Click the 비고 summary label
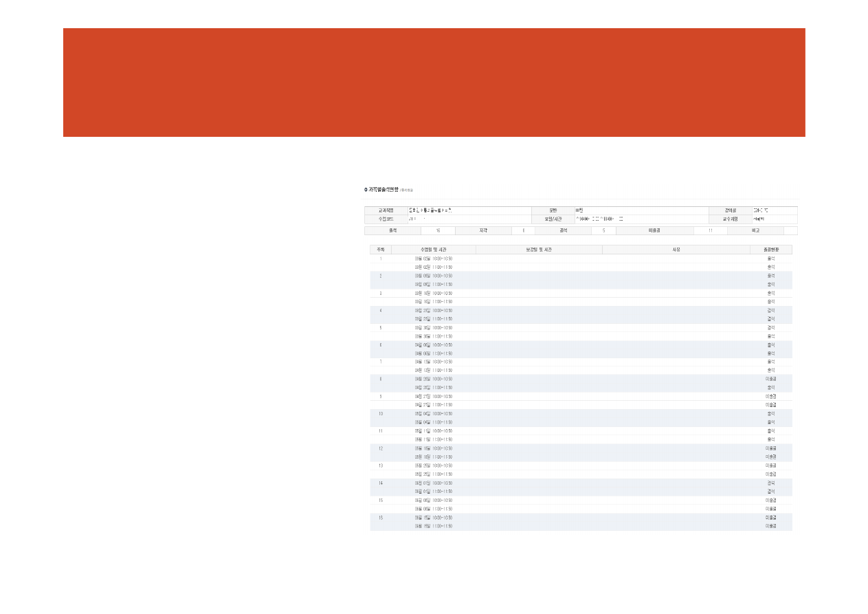Screen dimensions: 868x614 pos(755,231)
